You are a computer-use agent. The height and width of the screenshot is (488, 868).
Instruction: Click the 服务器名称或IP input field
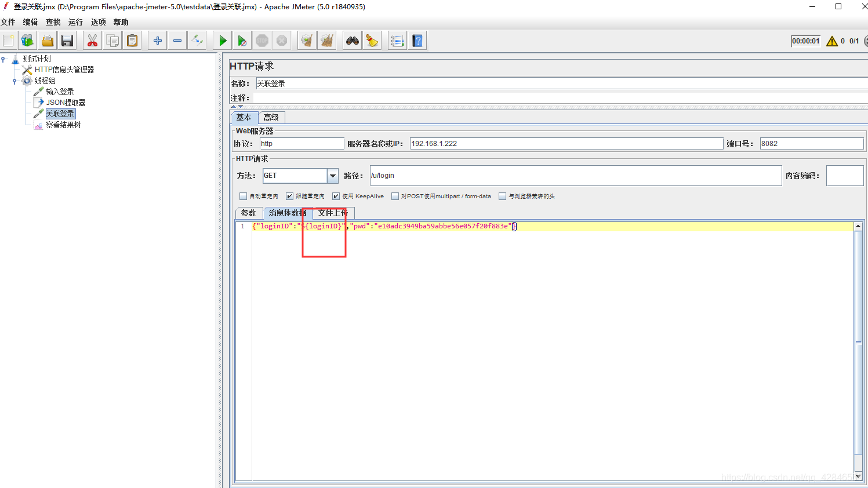[x=566, y=144]
